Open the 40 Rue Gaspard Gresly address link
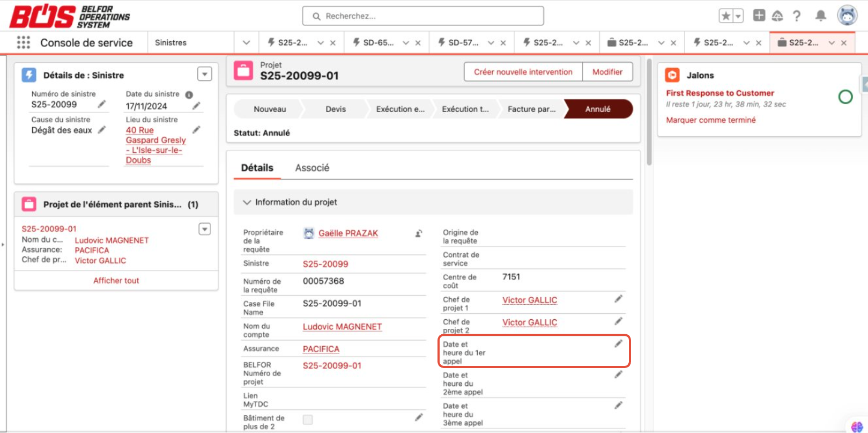This screenshot has width=868, height=433. (156, 145)
